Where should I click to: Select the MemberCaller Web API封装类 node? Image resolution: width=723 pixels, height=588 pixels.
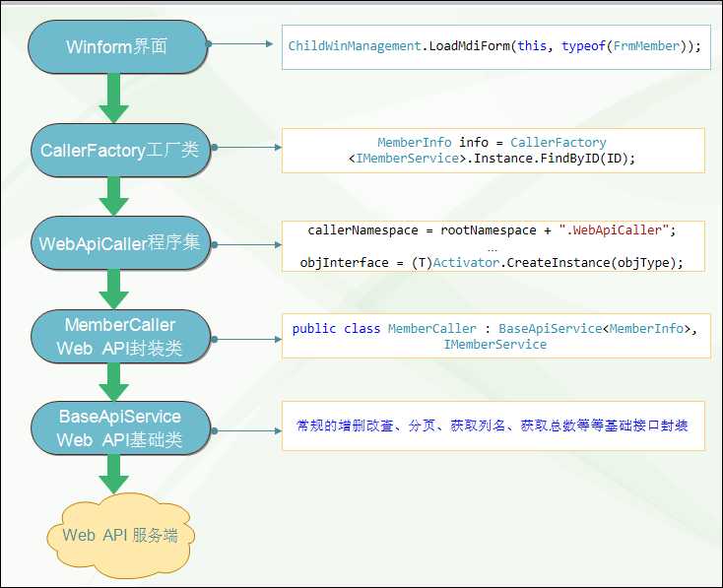point(120,337)
